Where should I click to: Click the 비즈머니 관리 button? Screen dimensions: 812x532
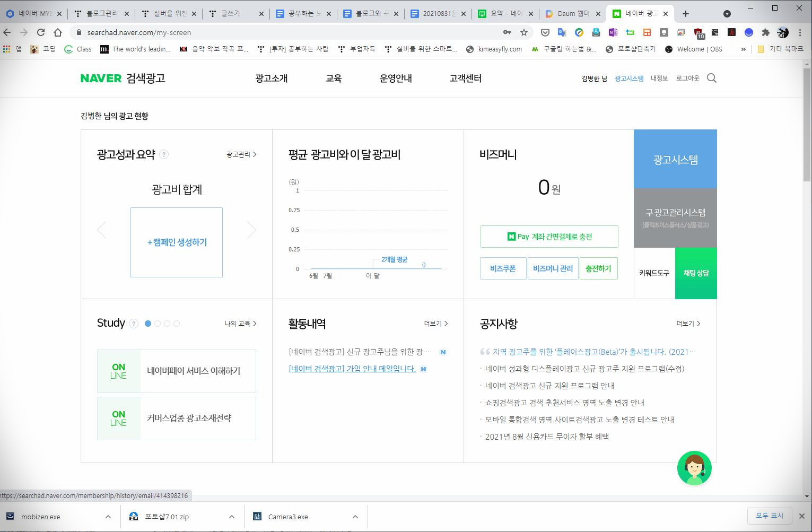click(x=553, y=268)
